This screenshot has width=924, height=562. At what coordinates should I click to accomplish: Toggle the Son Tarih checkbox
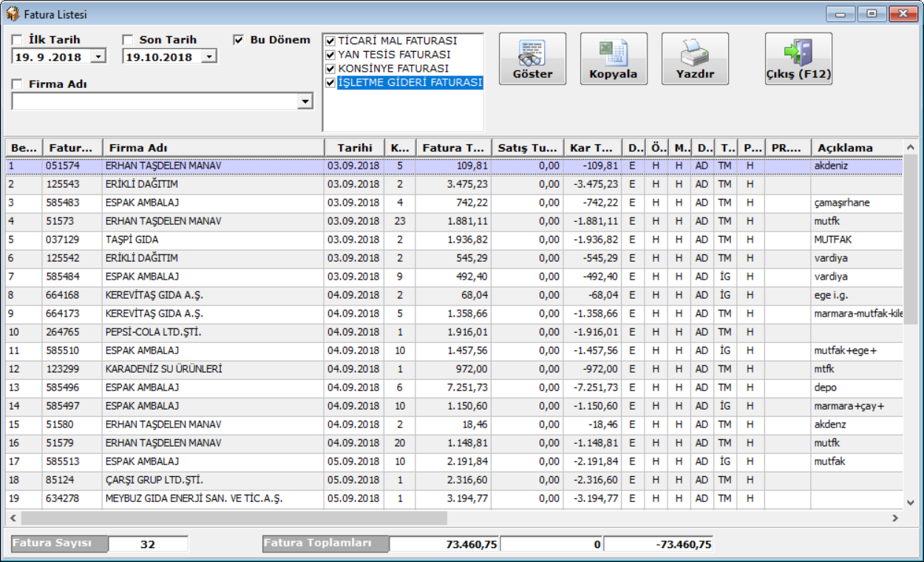pyautogui.click(x=128, y=40)
